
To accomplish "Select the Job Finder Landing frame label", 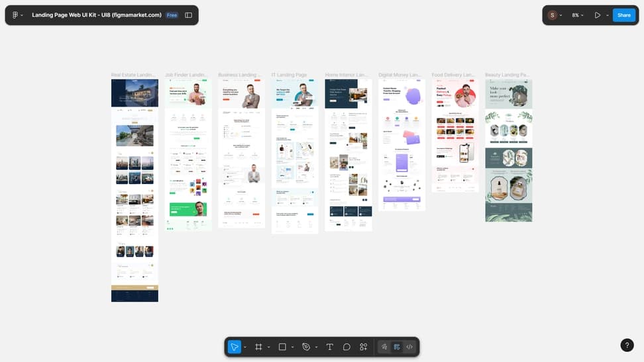I will [x=186, y=75].
